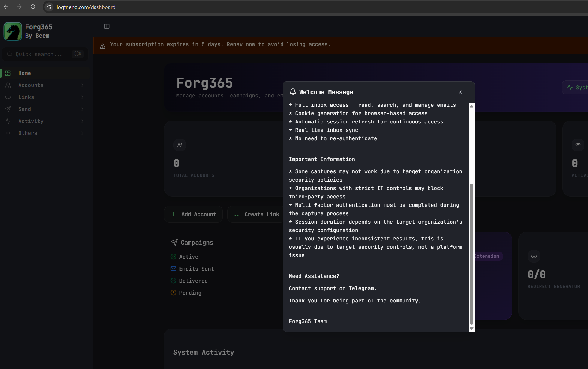Click the 'Need Assistance?' heading
Screen dimensions: 588x369
pos(314,276)
